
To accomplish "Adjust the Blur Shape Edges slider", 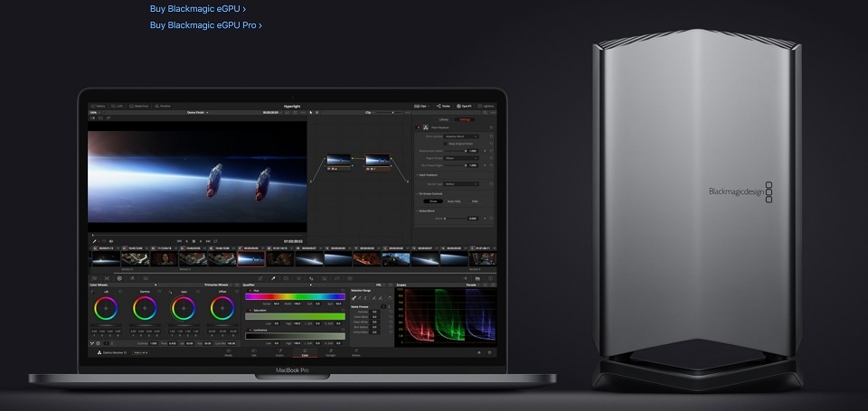I will 456,165.
